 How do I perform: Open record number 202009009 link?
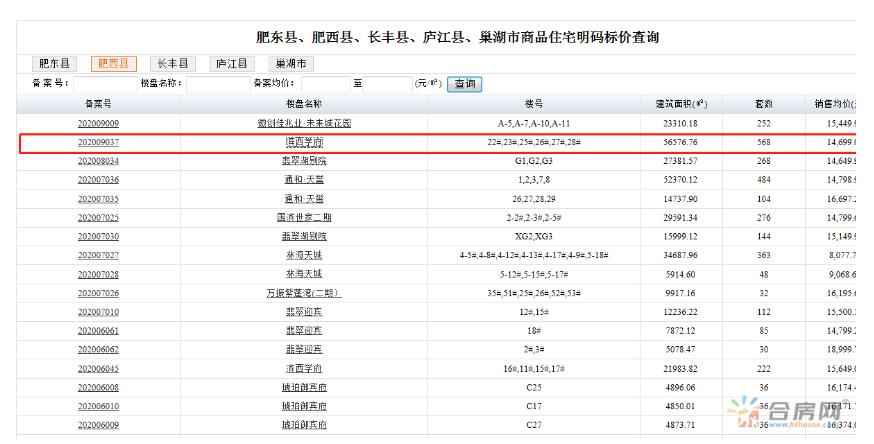pos(98,123)
